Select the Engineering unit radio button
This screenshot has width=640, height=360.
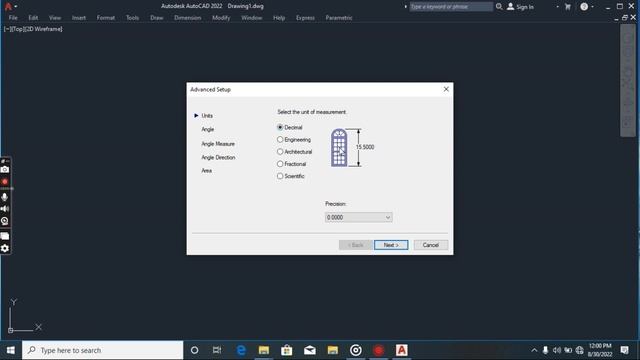tap(280, 140)
